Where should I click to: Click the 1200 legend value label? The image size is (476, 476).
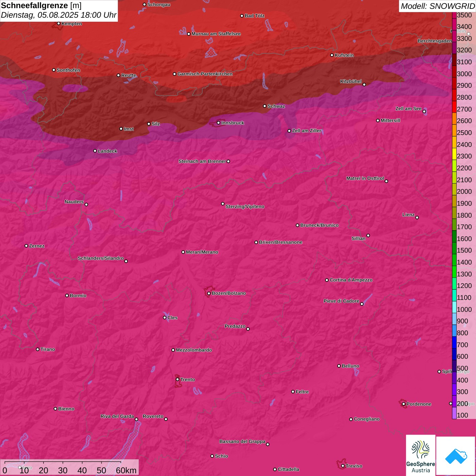tap(464, 286)
